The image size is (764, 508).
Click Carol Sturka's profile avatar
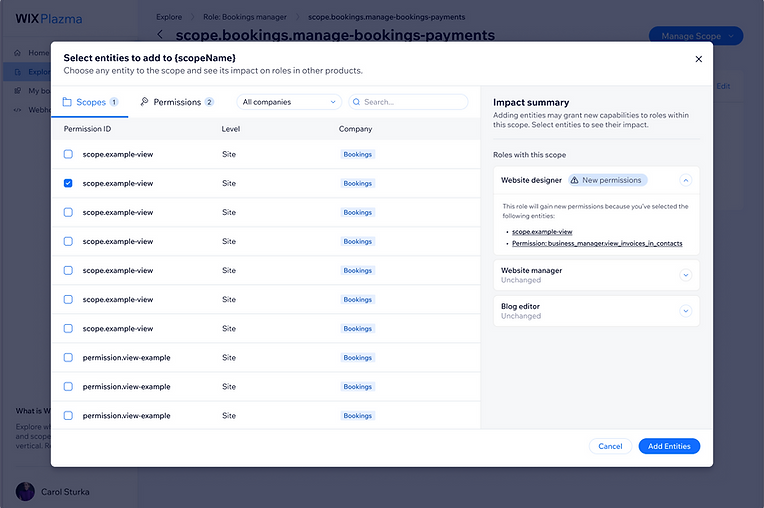(25, 491)
